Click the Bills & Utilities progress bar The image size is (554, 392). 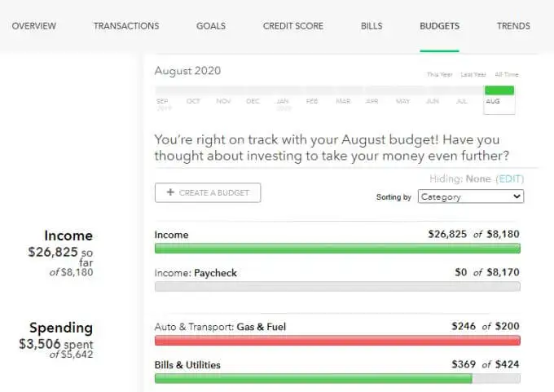coord(337,379)
